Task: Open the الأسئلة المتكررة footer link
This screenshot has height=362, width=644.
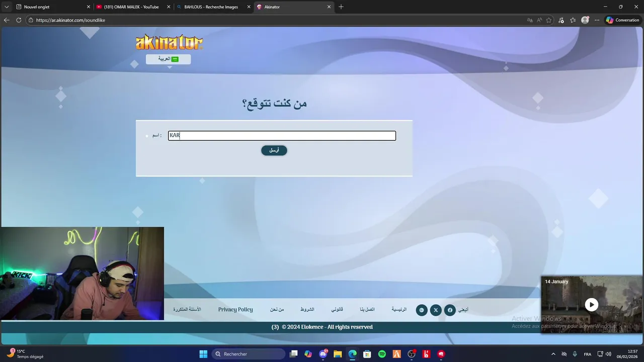Action: tap(187, 310)
